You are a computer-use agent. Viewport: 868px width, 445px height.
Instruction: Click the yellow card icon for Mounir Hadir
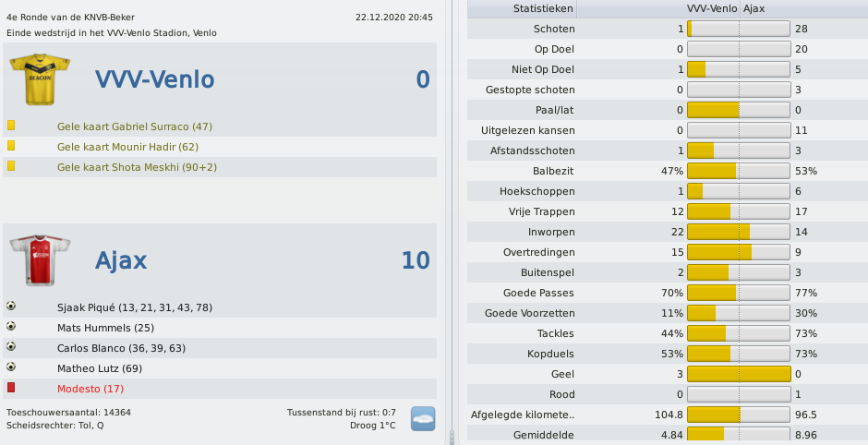(11, 146)
